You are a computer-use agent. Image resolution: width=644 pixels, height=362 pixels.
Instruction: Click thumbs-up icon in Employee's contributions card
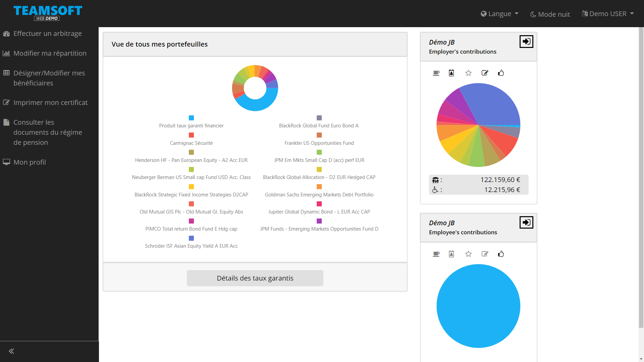501,254
